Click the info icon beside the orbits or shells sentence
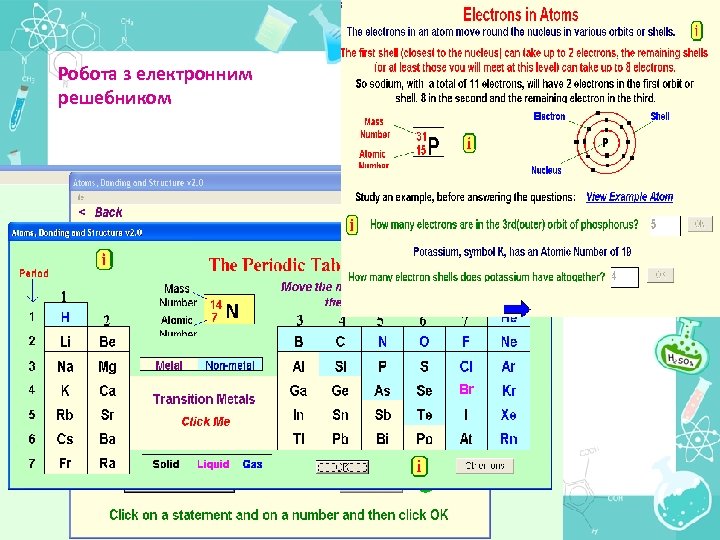 [697, 31]
